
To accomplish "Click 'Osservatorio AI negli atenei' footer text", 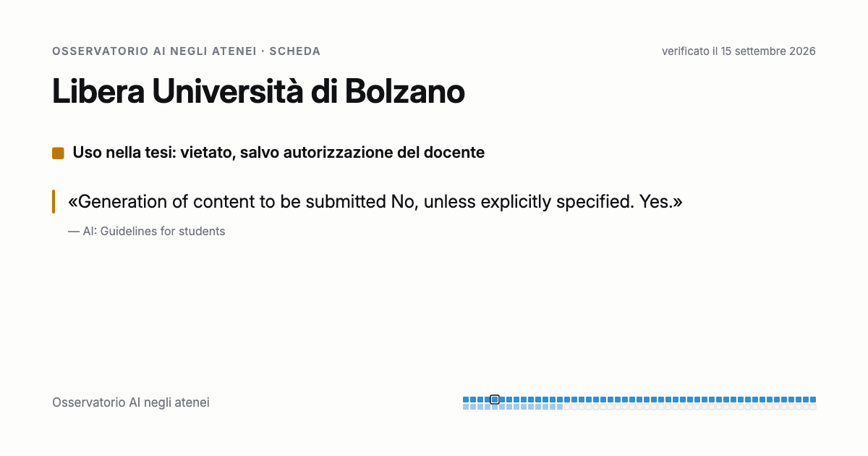I will 131,402.
